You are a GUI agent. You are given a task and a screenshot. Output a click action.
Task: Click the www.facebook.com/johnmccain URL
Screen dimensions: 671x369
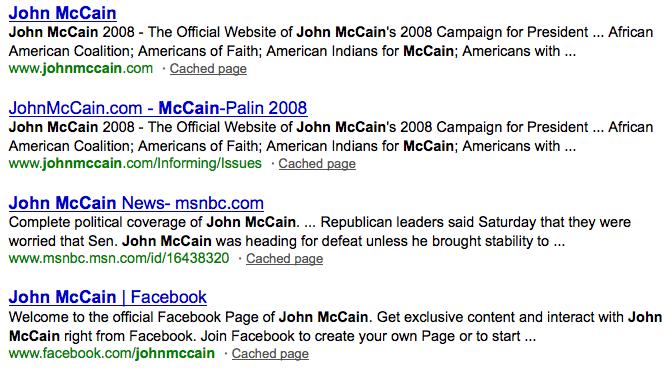(112, 353)
